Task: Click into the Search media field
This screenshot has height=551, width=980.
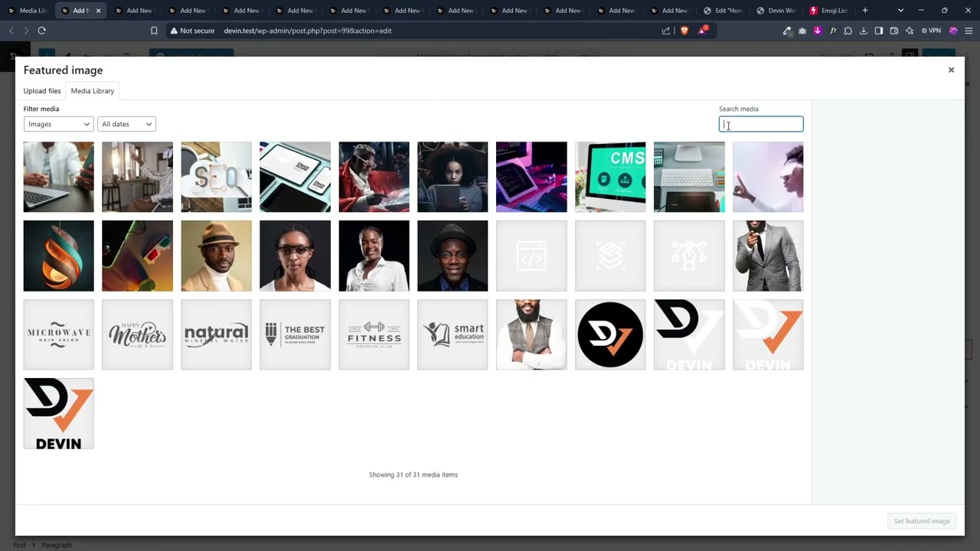Action: coord(761,124)
